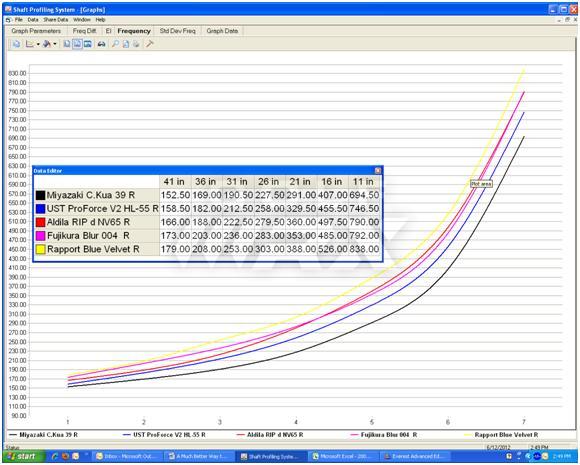Click the Internet Explorer quick launch icon
Image resolution: width=580 pixels, height=465 pixels.
click(x=55, y=456)
